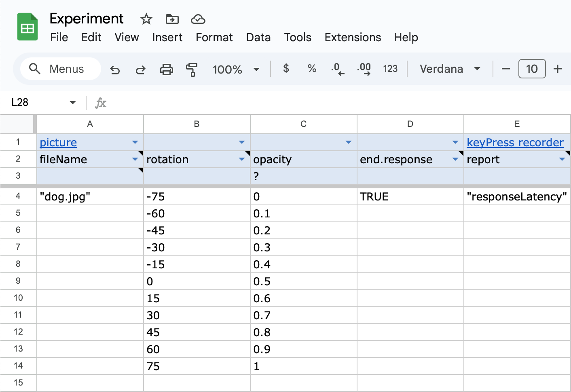Format as currency with dollar icon
571x392 pixels.
click(286, 69)
